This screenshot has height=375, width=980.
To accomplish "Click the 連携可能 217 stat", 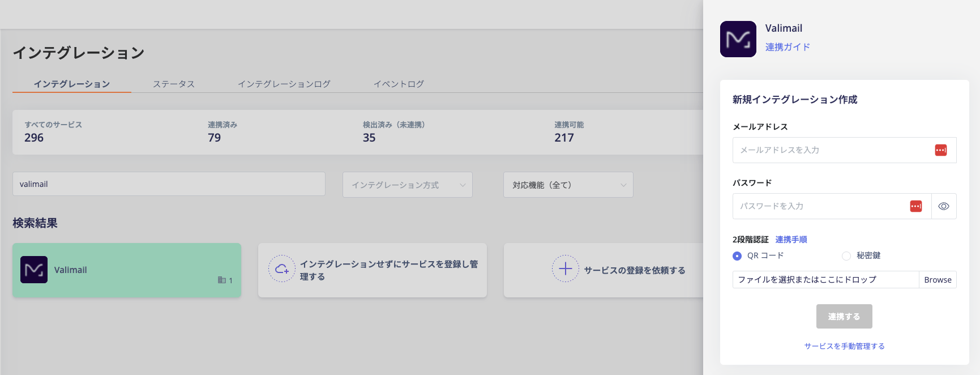I will coord(569,132).
